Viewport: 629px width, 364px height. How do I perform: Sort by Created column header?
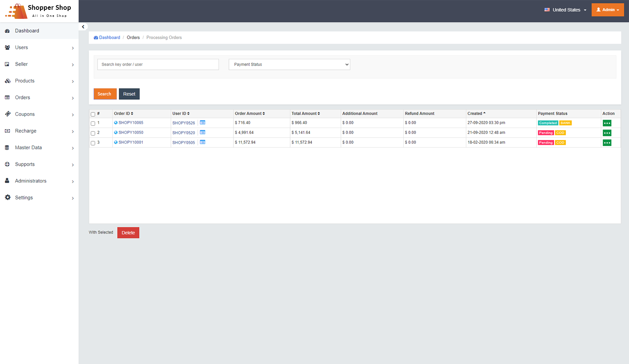tap(476, 113)
